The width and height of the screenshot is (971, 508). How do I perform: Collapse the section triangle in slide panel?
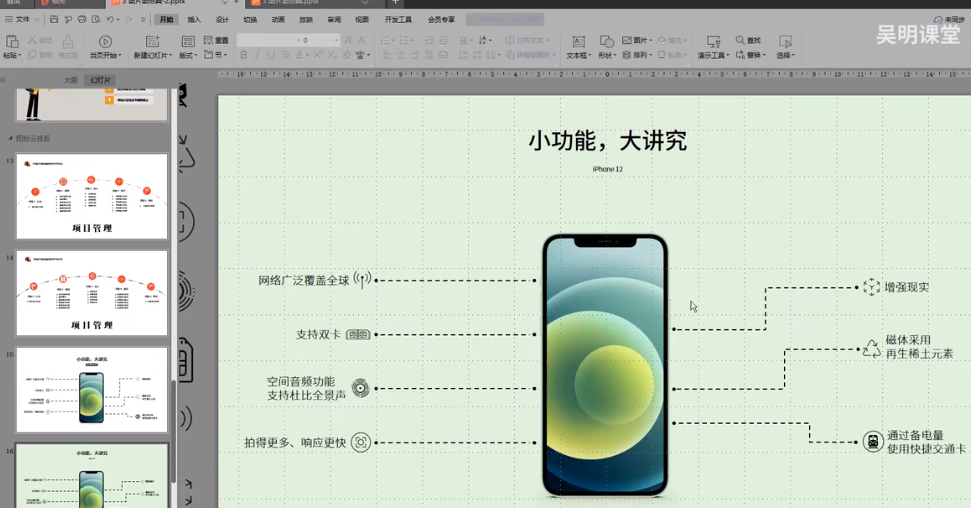[x=10, y=138]
